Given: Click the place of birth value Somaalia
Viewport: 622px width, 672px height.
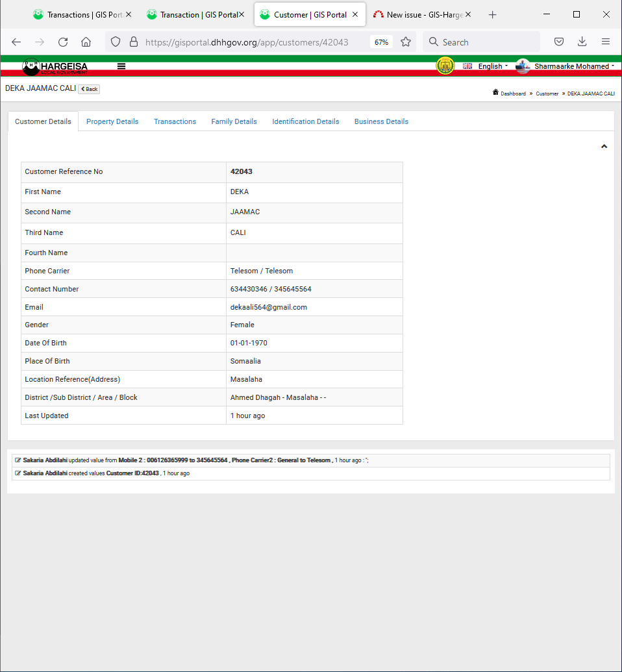Looking at the screenshot, I should tap(245, 361).
